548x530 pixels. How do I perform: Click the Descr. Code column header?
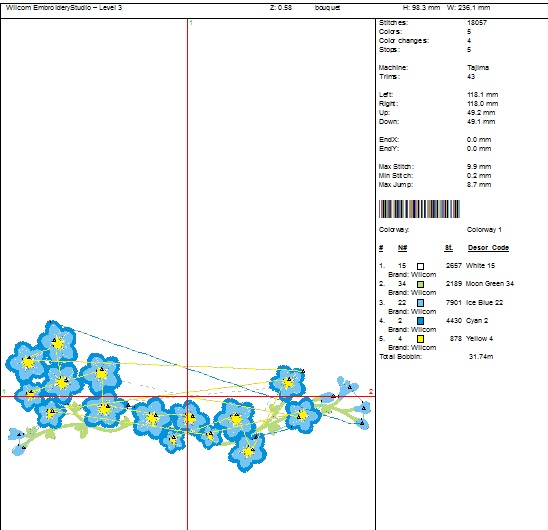[x=488, y=248]
